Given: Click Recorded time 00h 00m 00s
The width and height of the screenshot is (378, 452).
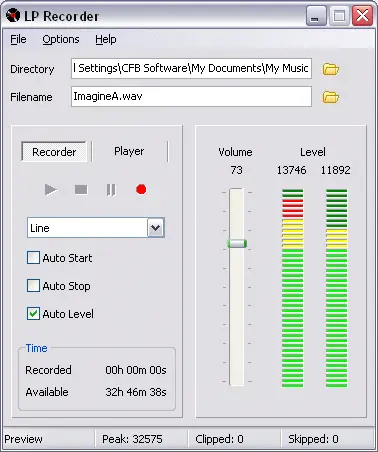Looking at the screenshot, I should 136,370.
